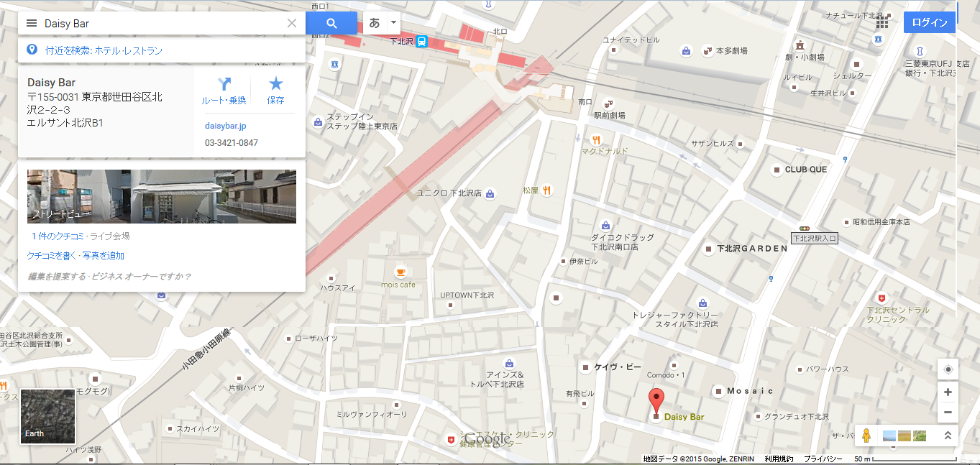
Task: Click the Mosaic place marker
Action: click(718, 391)
